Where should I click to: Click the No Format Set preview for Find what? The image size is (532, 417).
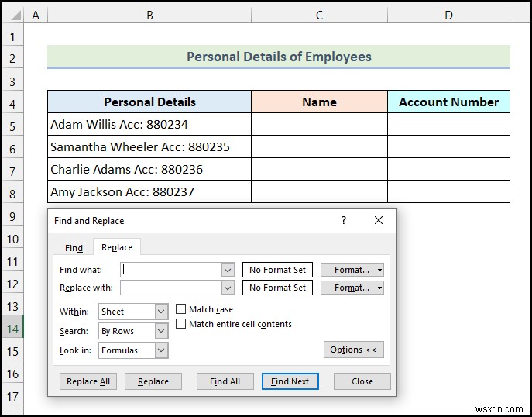(277, 270)
